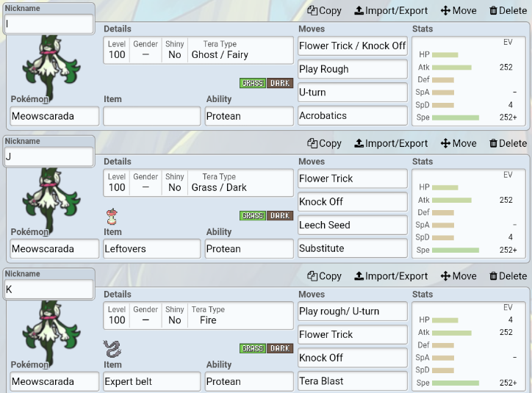
Task: Click the Flower Trick move field in set J
Action: coord(353,179)
